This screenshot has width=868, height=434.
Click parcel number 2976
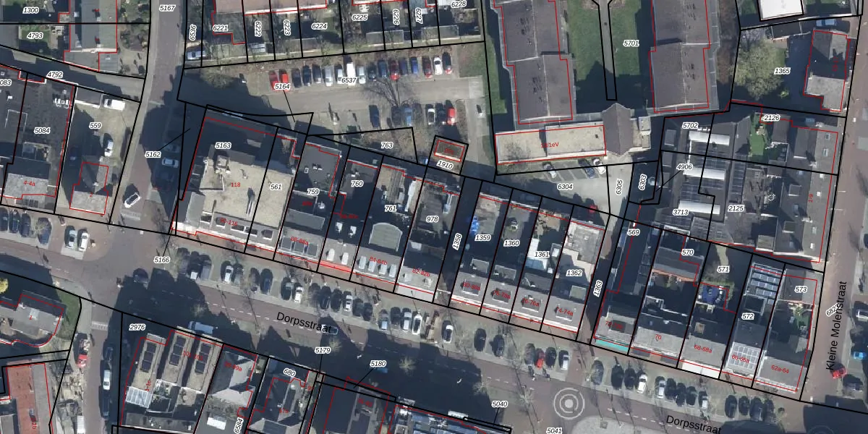(137, 327)
